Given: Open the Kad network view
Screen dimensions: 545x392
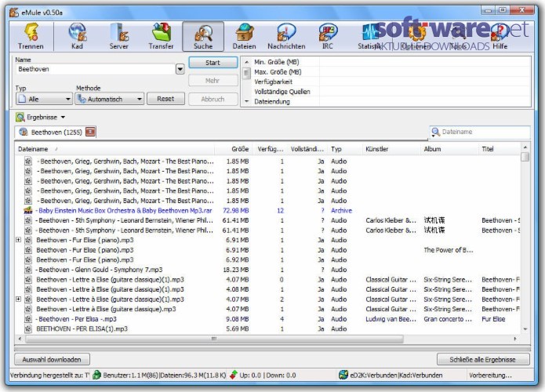Looking at the screenshot, I should 77,36.
